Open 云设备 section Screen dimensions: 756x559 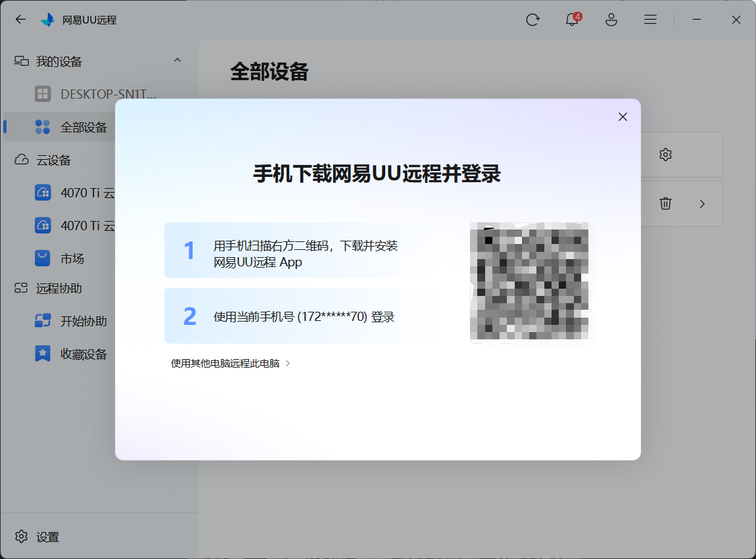[x=53, y=160]
